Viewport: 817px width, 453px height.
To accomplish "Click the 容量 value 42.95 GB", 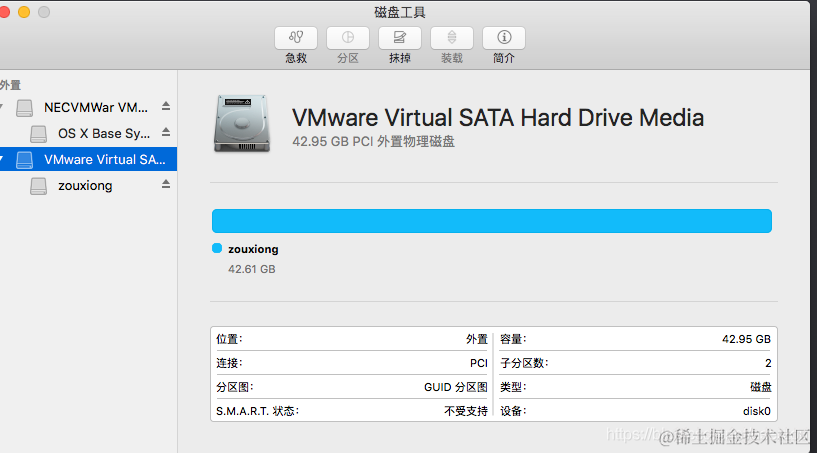I will [746, 339].
